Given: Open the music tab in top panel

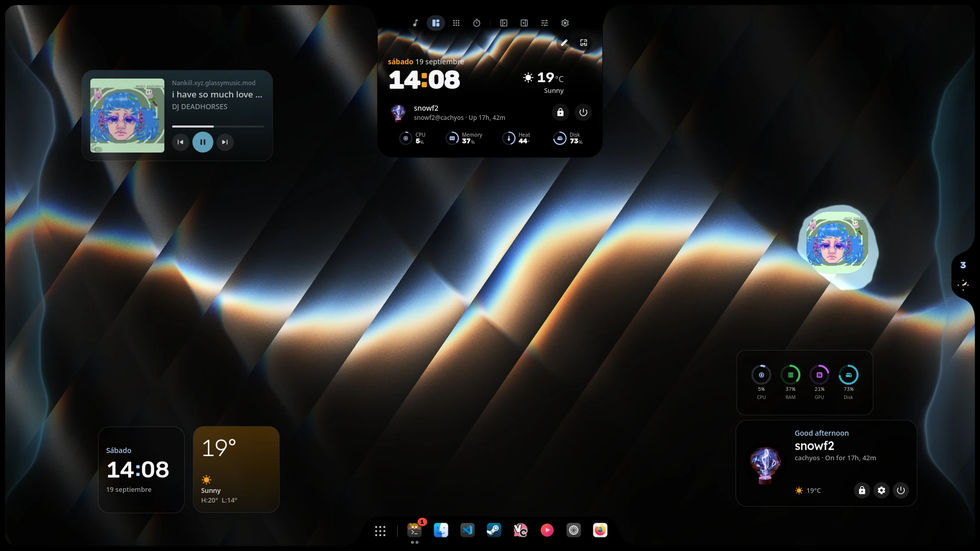Looking at the screenshot, I should coord(415,23).
